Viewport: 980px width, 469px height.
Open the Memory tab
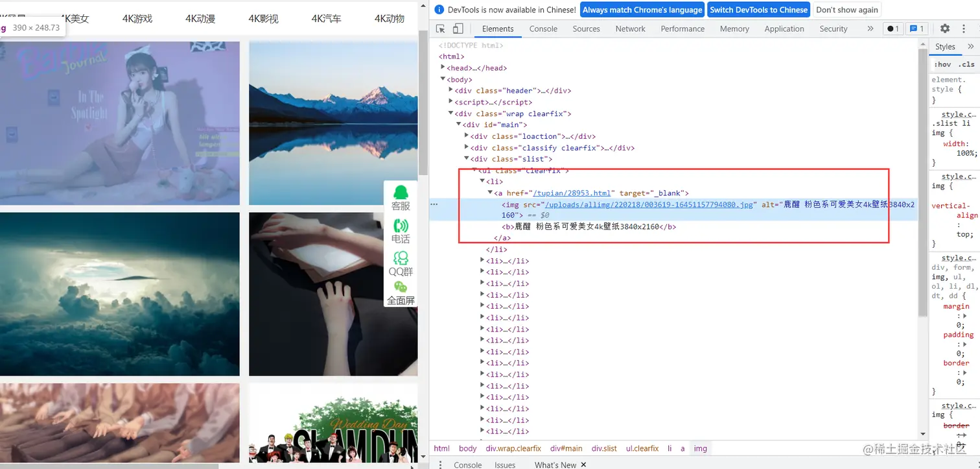tap(734, 29)
